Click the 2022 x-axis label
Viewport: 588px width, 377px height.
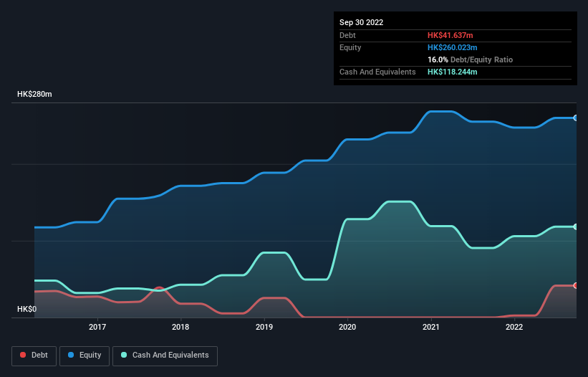point(514,327)
